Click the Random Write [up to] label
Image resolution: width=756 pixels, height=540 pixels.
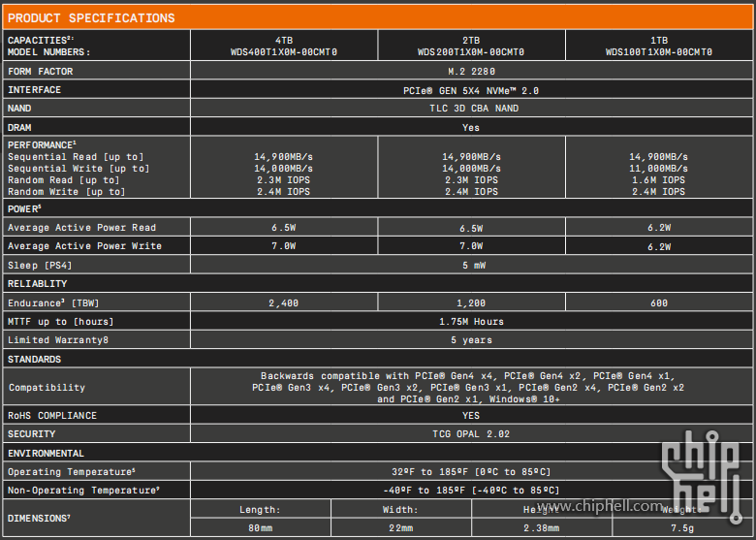pos(67,191)
